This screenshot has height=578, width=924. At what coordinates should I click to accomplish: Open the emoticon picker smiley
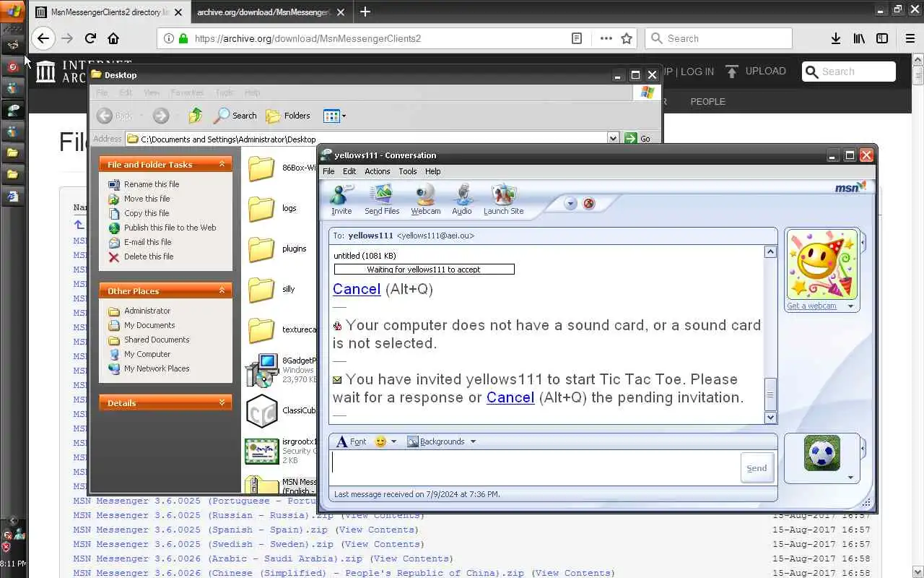click(380, 441)
